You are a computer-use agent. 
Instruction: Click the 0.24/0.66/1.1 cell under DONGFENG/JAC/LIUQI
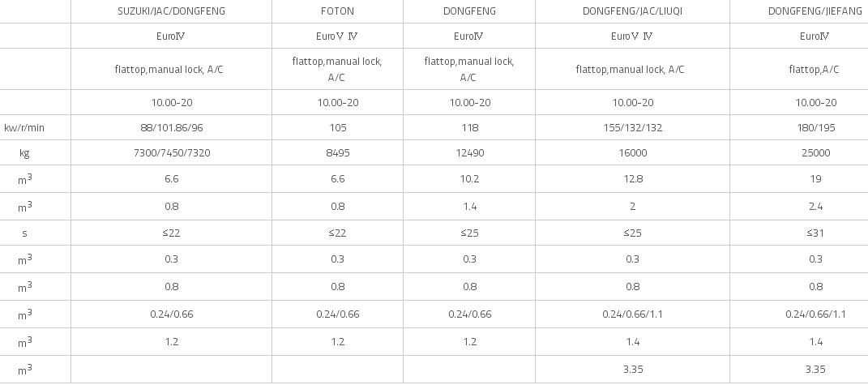(x=632, y=314)
